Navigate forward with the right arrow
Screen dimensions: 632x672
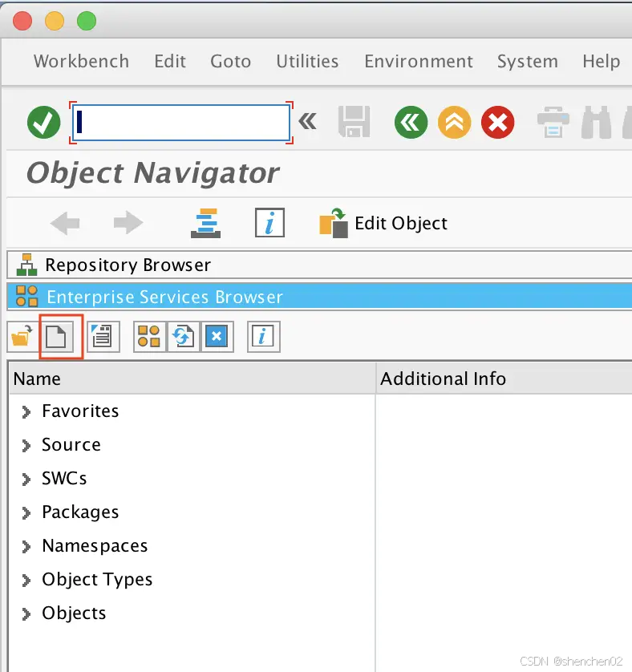click(x=128, y=223)
